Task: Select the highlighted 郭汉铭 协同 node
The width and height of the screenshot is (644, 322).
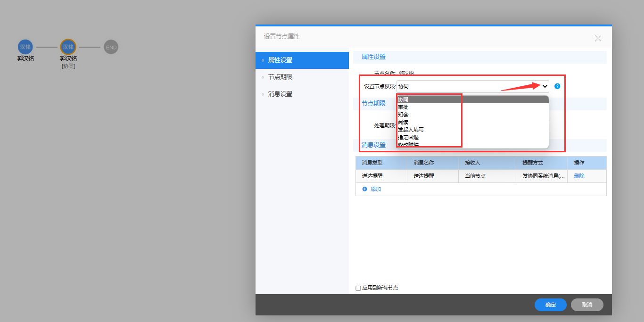Action: point(68,47)
